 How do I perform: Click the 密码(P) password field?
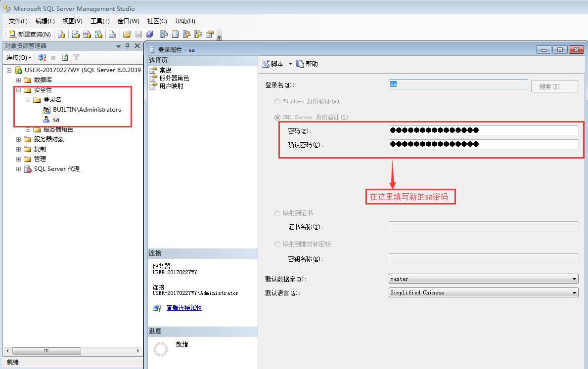tap(483, 130)
